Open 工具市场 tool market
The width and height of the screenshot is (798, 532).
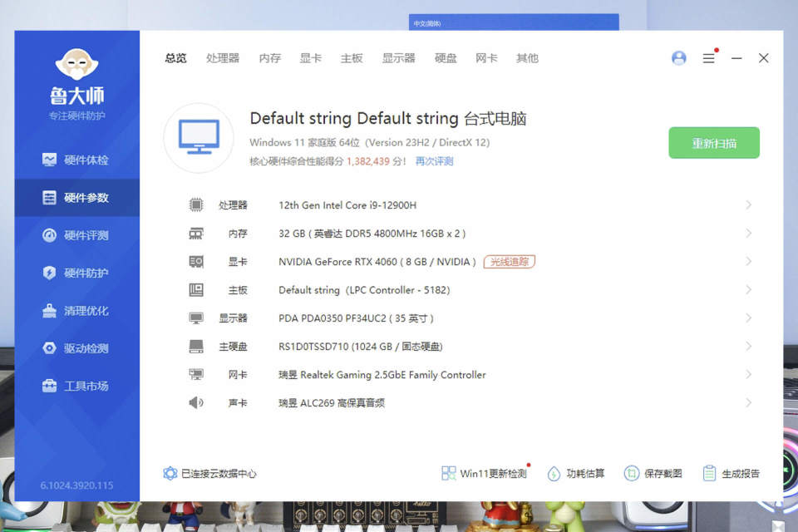pyautogui.click(x=76, y=386)
